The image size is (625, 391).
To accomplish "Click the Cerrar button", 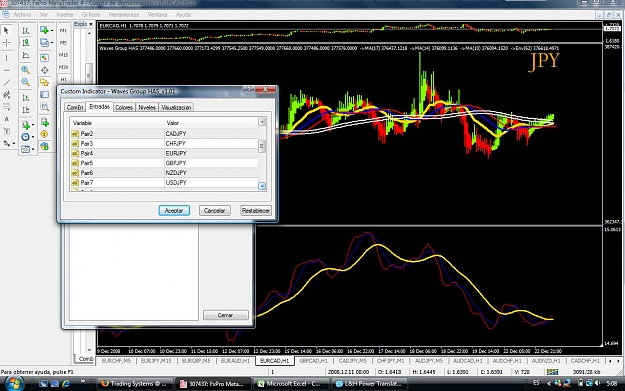I will (x=226, y=315).
